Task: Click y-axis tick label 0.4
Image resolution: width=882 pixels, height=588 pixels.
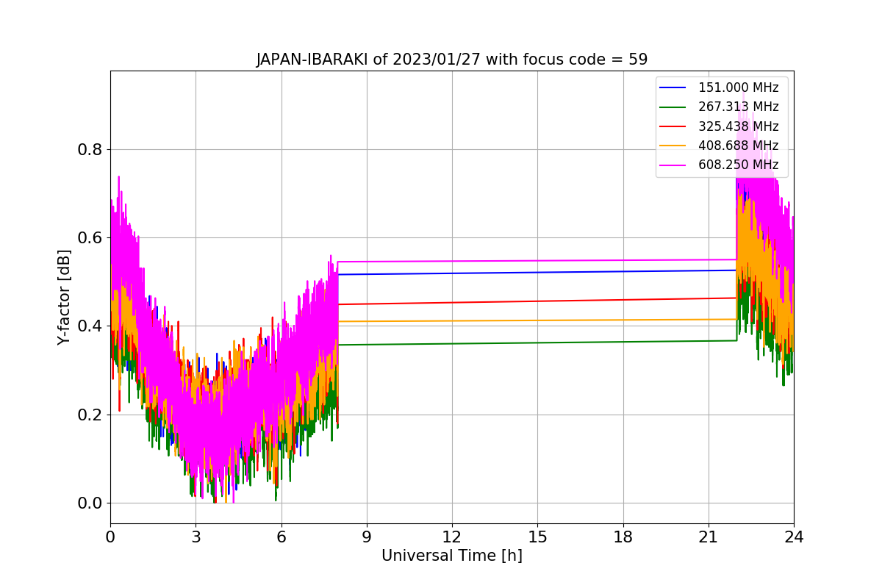Action: 89,326
